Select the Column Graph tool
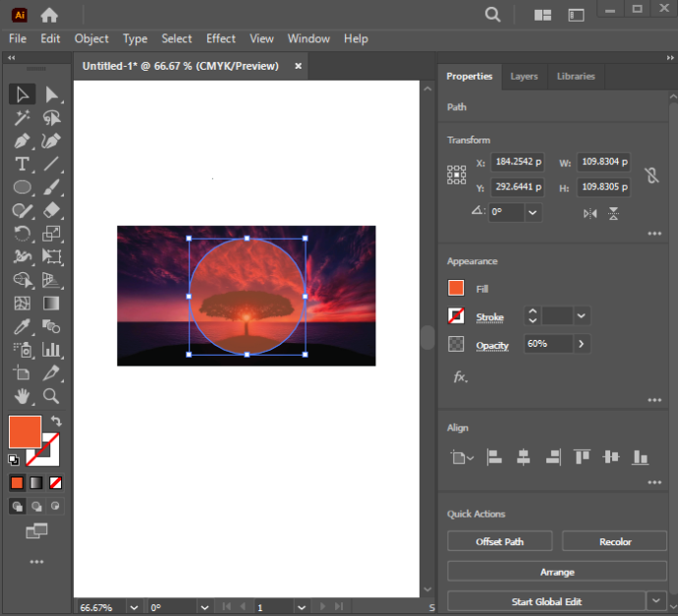 51,350
